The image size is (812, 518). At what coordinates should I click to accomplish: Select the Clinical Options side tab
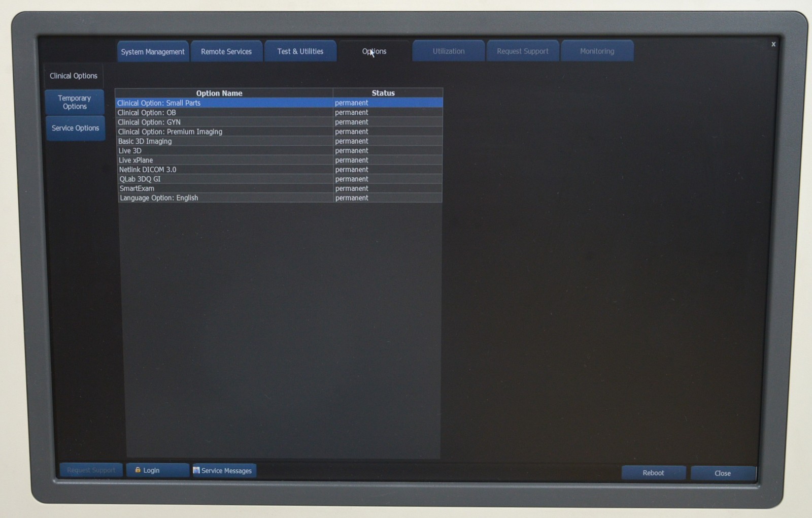pos(74,76)
